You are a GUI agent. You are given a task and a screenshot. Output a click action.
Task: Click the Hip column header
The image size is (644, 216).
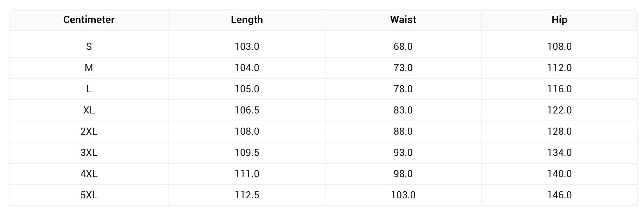pos(559,20)
